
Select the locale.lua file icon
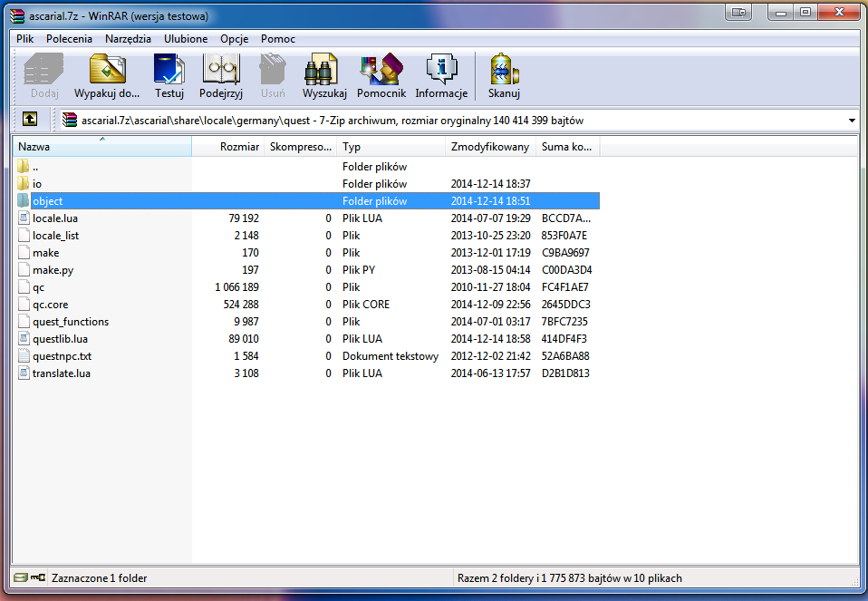click(24, 218)
